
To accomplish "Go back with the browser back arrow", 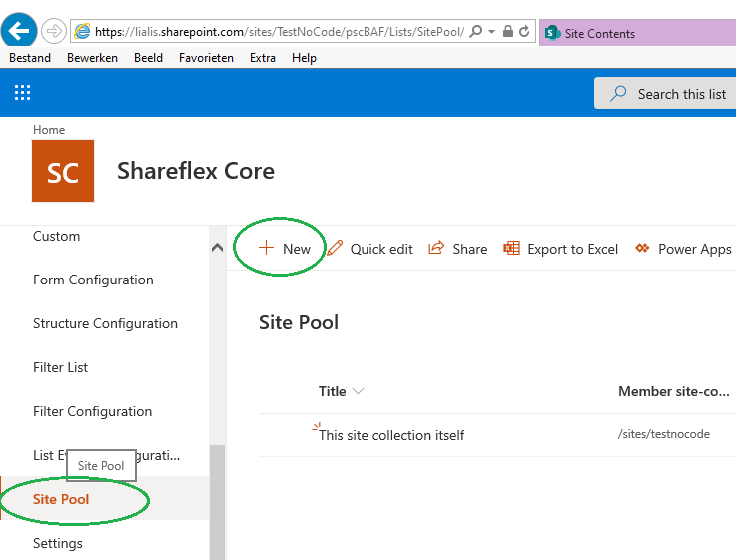I will (x=19, y=31).
